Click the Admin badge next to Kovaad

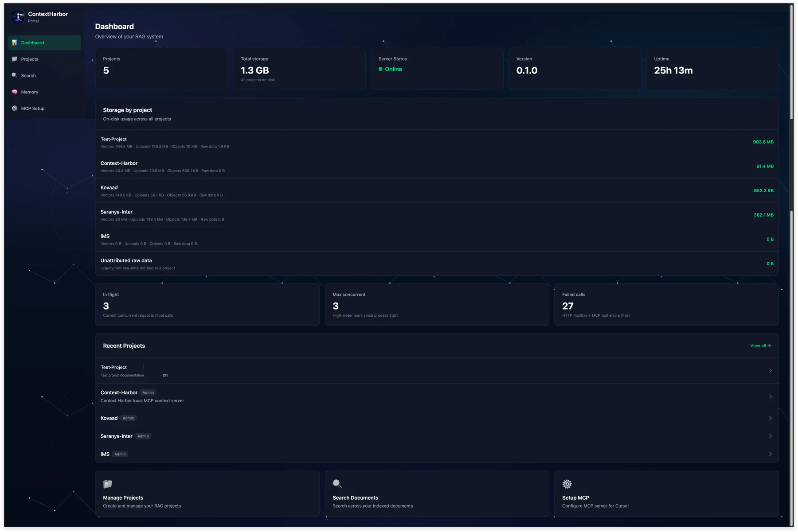128,418
